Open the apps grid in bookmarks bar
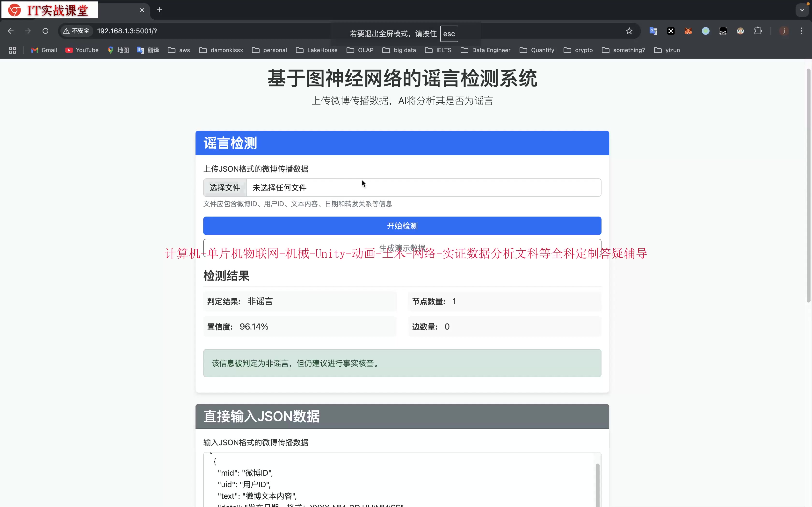This screenshot has width=812, height=507. (x=12, y=50)
